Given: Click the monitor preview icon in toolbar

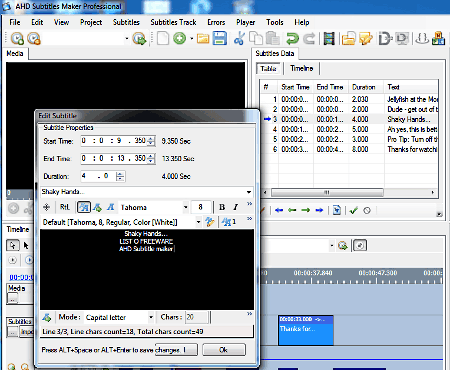Looking at the screenshot, I should point(402,39).
